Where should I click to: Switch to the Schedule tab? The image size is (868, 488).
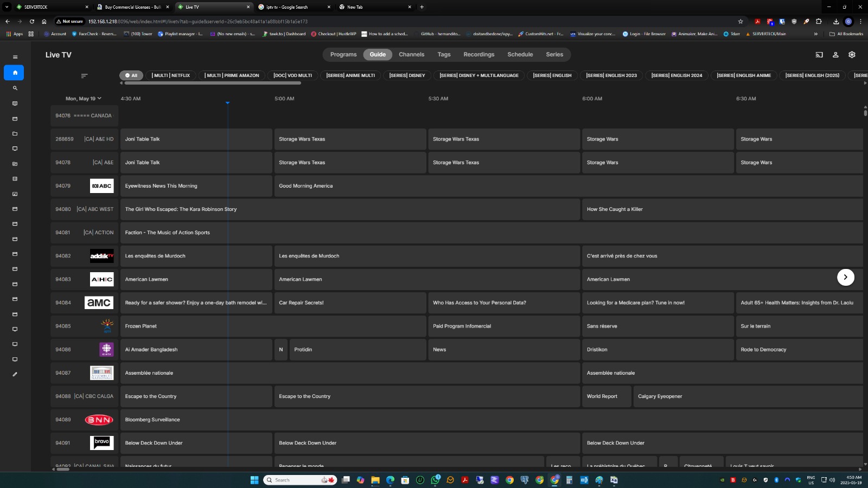click(x=520, y=55)
